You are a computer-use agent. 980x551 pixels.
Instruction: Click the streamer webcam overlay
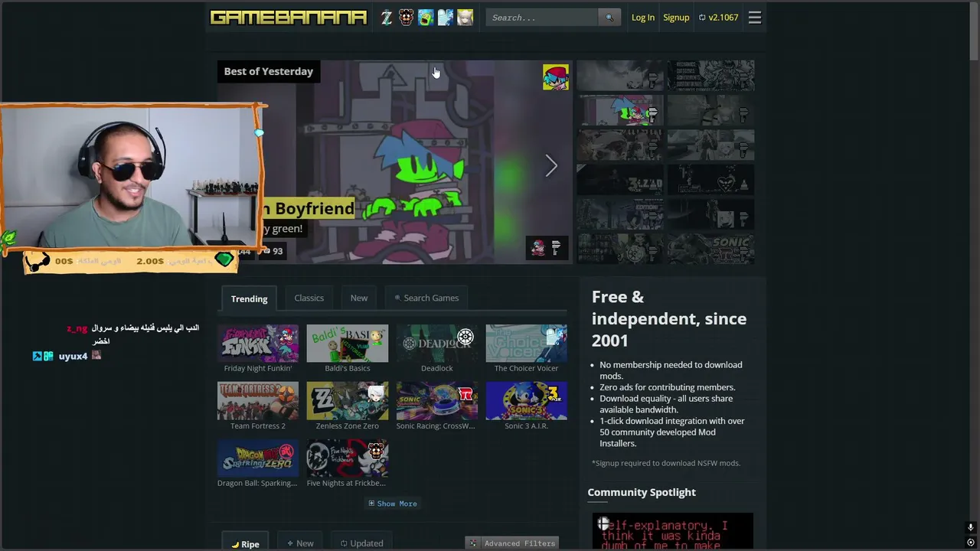132,176
